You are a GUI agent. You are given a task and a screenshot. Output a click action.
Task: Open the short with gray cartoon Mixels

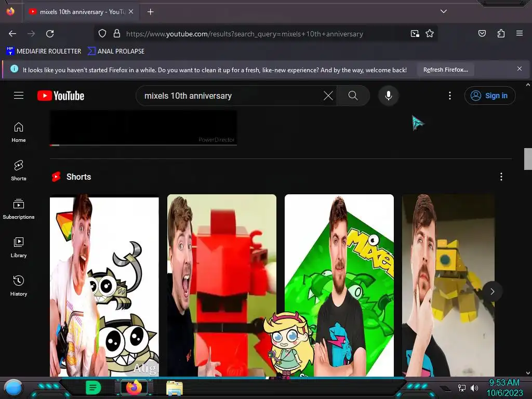click(x=104, y=286)
